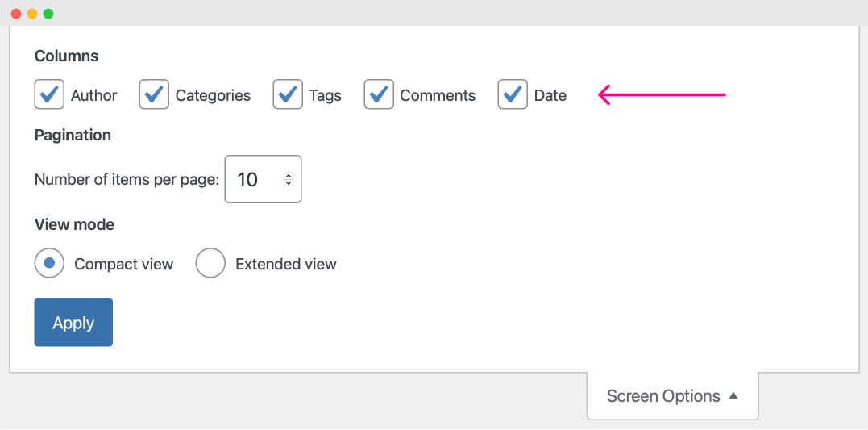Click the Date checkbox text label
Screen dimensions: 868x430
(550, 96)
